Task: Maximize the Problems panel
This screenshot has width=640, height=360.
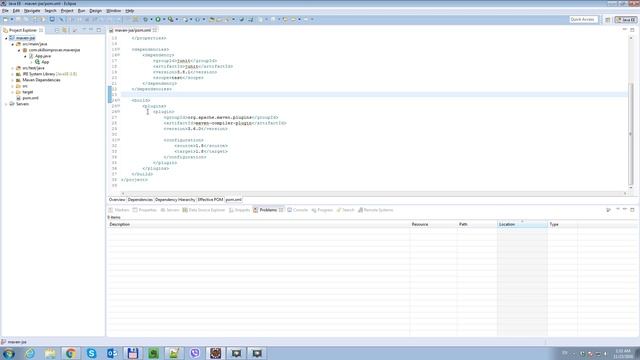Action: (x=632, y=209)
